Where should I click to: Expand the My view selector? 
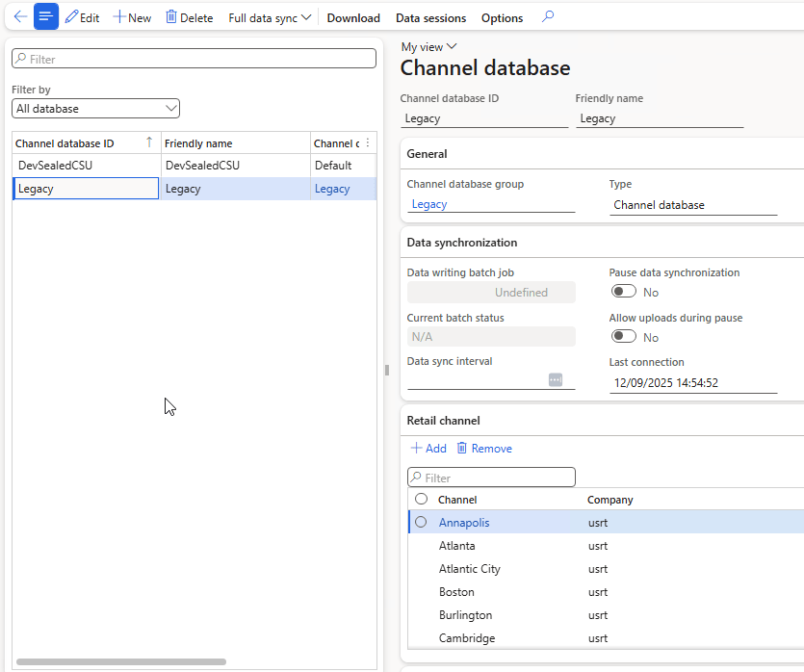[x=429, y=46]
